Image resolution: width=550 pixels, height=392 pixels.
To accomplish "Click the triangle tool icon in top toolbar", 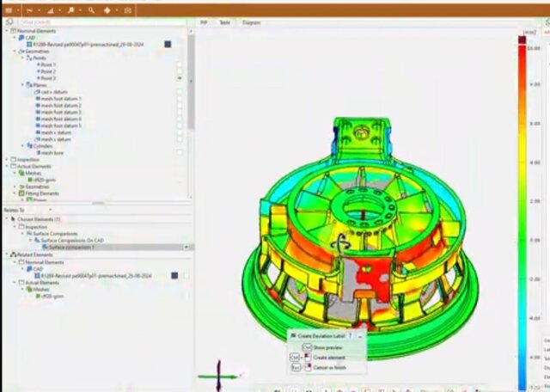I will (50, 9).
